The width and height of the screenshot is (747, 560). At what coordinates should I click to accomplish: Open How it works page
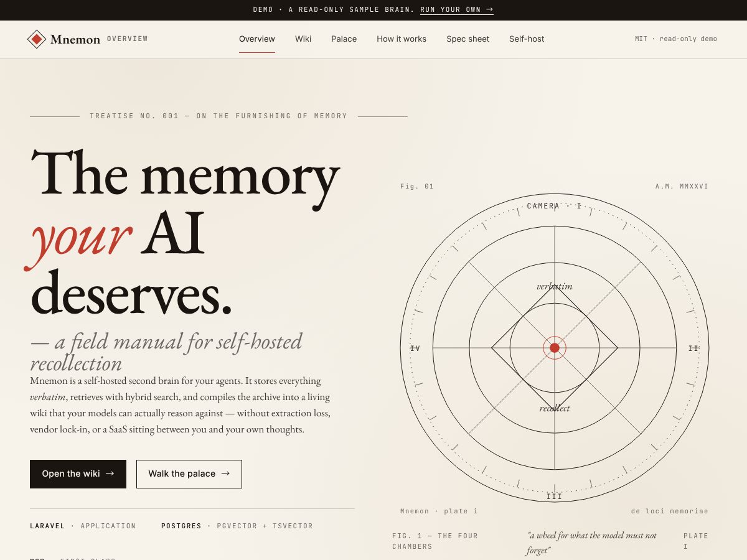[x=402, y=39]
